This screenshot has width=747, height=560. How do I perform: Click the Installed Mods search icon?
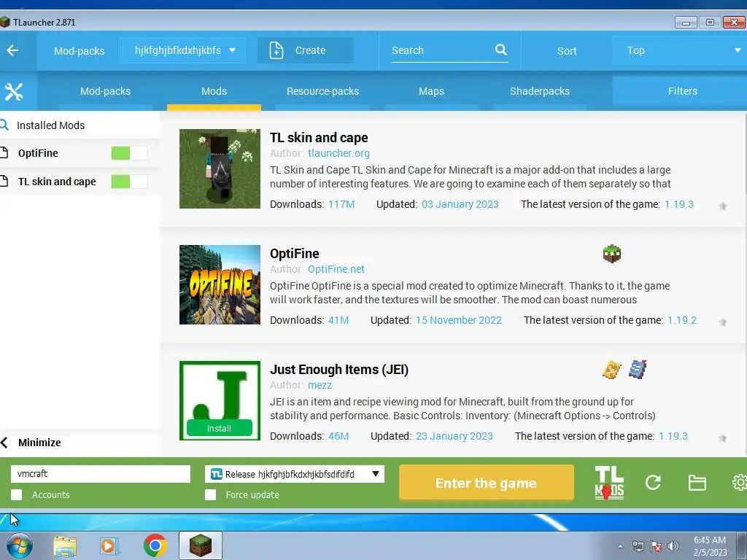pyautogui.click(x=4, y=125)
